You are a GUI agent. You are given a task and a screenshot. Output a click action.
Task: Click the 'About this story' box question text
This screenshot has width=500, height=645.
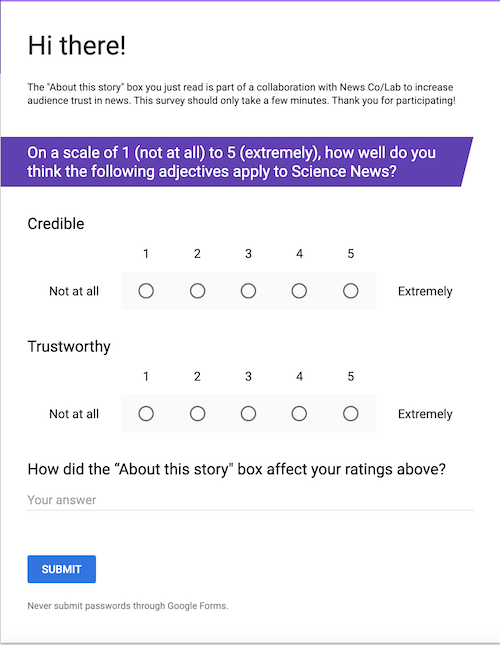point(236,469)
